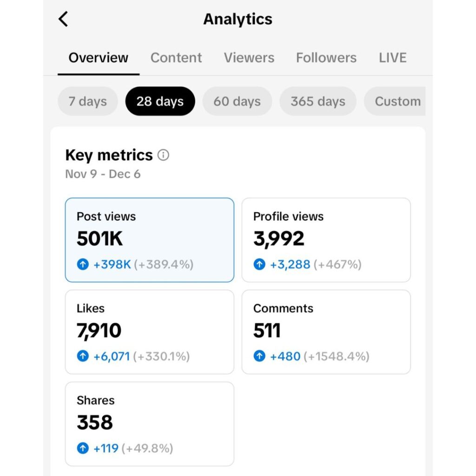Screen dimensions: 476x476
Task: Open the Custom date range picker
Action: (397, 101)
